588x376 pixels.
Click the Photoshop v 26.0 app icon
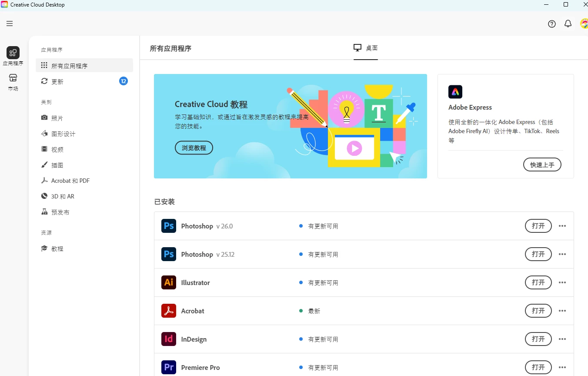(x=169, y=226)
